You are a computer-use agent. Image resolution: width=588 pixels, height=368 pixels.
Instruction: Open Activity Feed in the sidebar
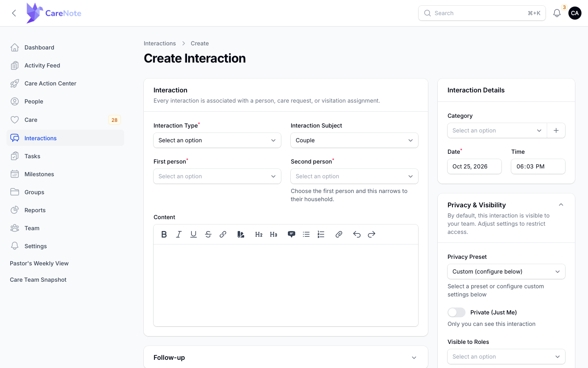point(65,65)
